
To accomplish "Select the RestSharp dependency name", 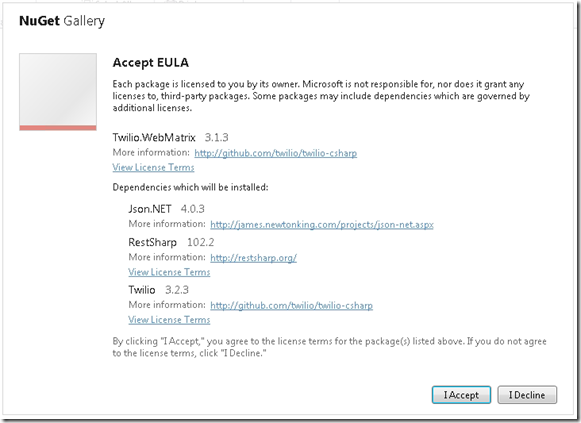I will coord(152,242).
